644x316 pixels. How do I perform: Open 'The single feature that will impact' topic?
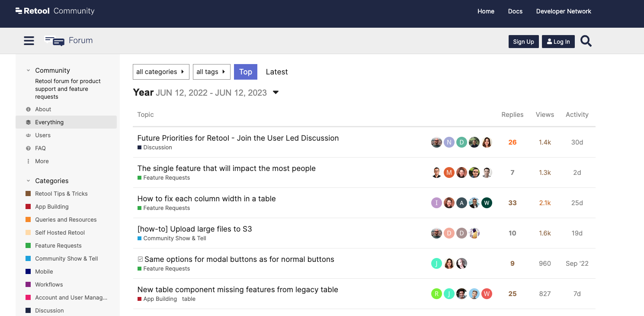coord(227,168)
